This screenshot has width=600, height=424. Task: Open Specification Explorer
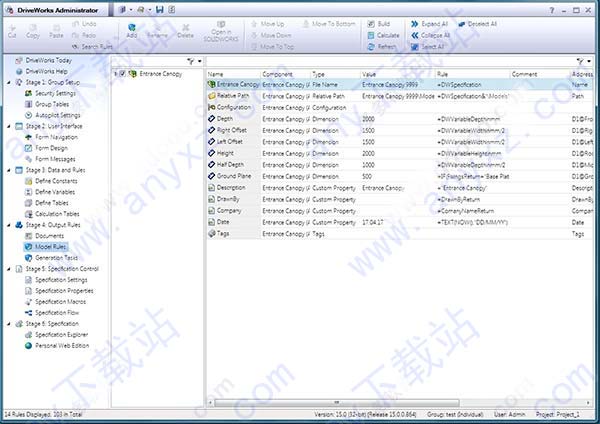[x=56, y=335]
